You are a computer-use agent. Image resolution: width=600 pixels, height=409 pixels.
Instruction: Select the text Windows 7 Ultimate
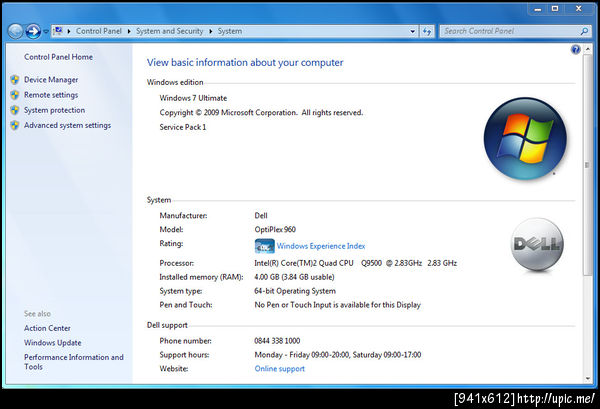[193, 98]
